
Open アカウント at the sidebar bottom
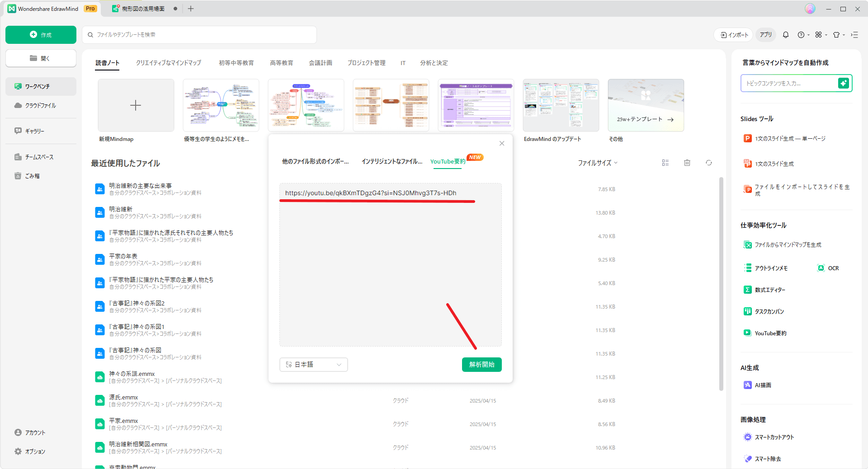tap(30, 432)
